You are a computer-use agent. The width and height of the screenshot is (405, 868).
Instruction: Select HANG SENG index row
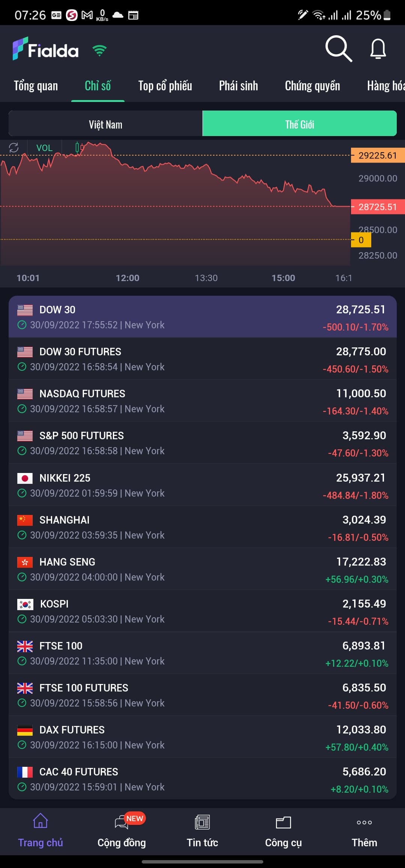[202, 569]
